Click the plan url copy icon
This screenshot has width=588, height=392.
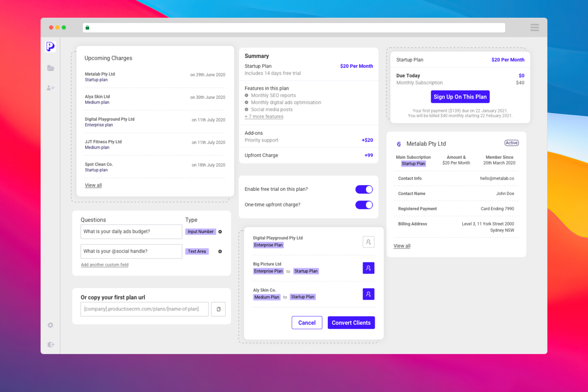click(218, 310)
